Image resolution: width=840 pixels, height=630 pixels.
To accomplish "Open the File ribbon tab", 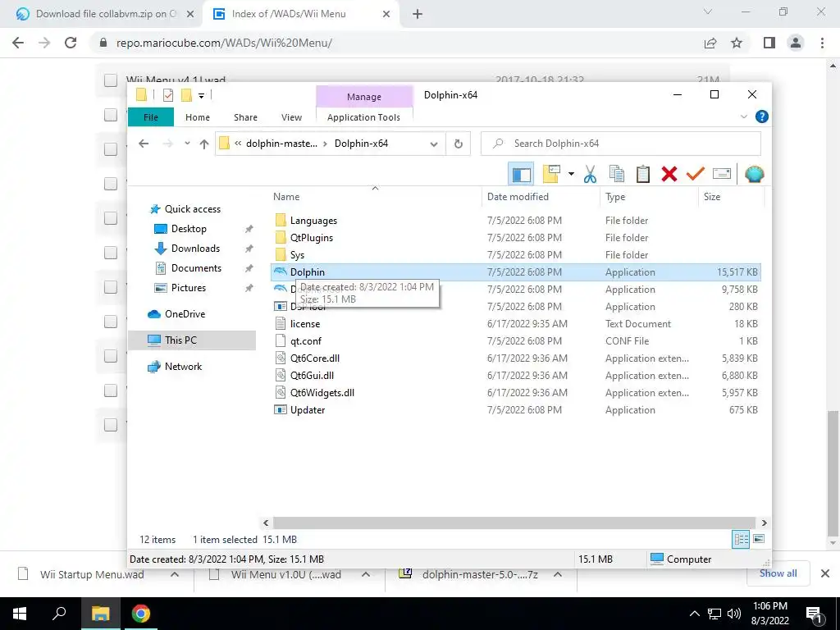I will point(151,117).
